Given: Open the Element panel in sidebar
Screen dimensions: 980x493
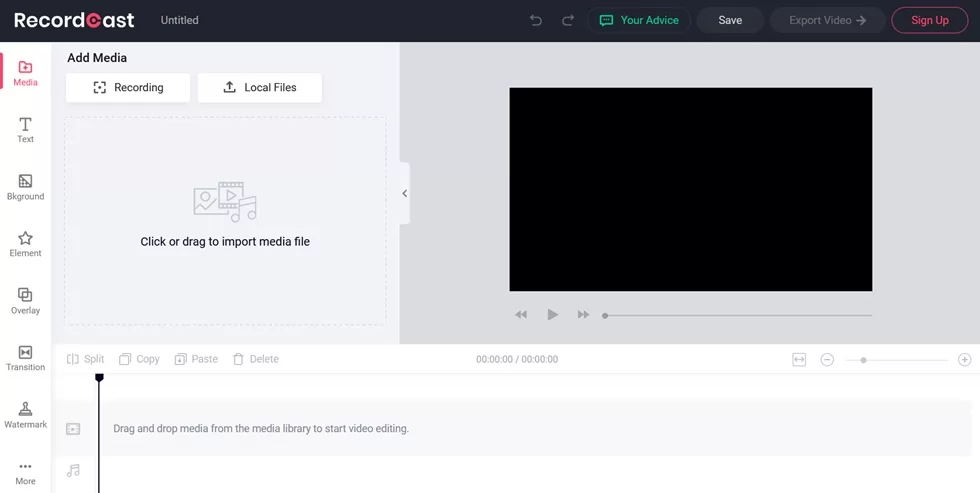Looking at the screenshot, I should click(25, 244).
